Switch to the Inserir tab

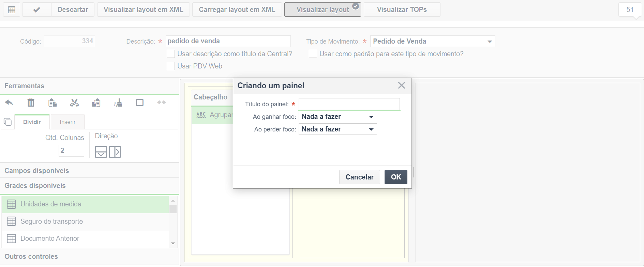point(68,122)
